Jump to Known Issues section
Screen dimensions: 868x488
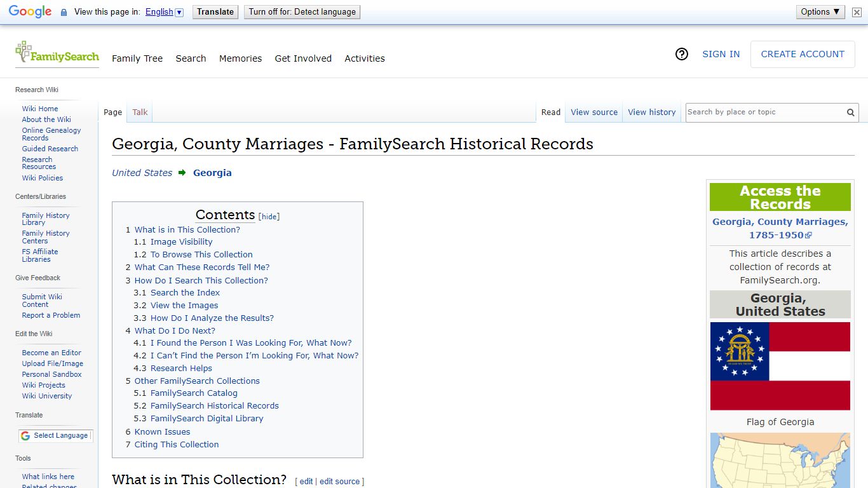[162, 432]
